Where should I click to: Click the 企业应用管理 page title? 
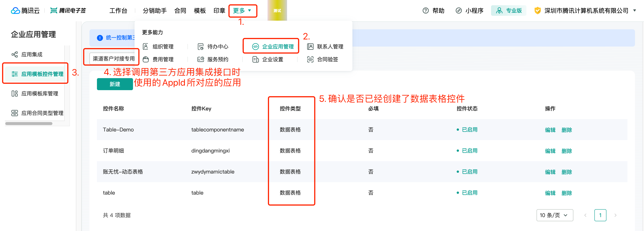pyautogui.click(x=33, y=34)
